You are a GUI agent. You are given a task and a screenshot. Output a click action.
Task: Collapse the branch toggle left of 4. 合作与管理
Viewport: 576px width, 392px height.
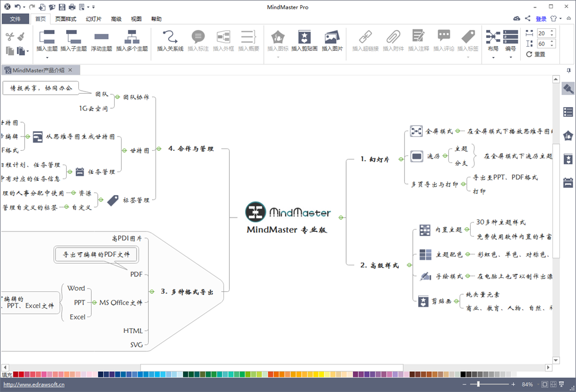click(x=159, y=149)
